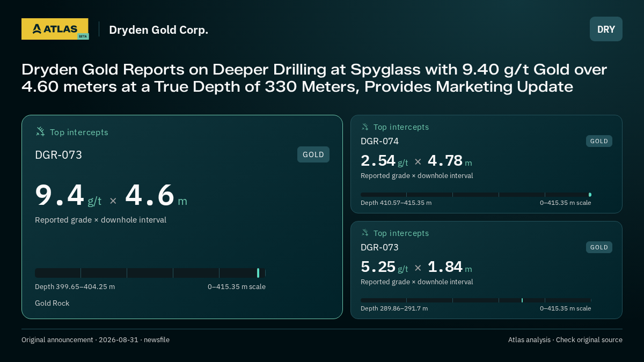
Task: Click the 0–415.35 m scale label in the DGR-074 card
Action: [565, 203]
